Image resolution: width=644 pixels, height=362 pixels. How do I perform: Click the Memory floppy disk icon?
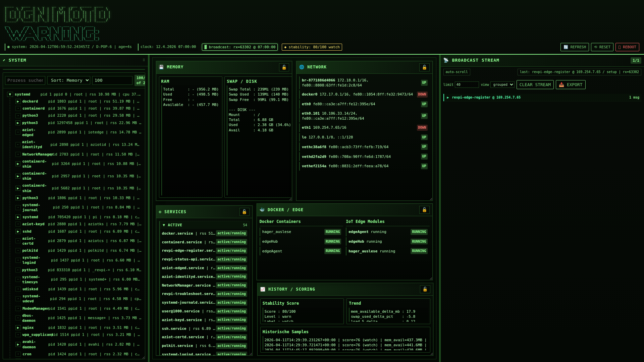pyautogui.click(x=161, y=67)
